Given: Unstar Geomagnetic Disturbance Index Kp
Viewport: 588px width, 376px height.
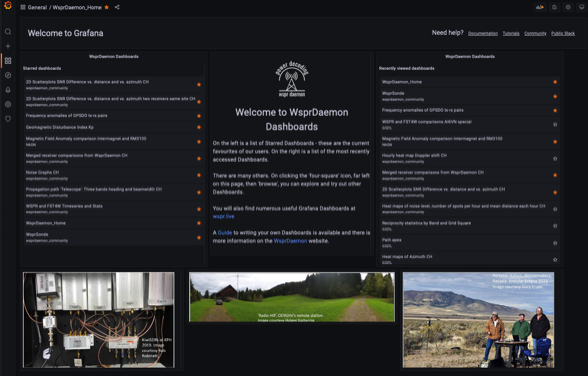Looking at the screenshot, I should [199, 127].
